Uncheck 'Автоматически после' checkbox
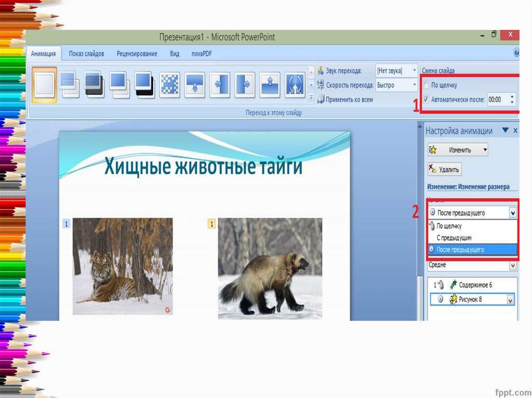Screen dimensions: 532x398 point(426,99)
